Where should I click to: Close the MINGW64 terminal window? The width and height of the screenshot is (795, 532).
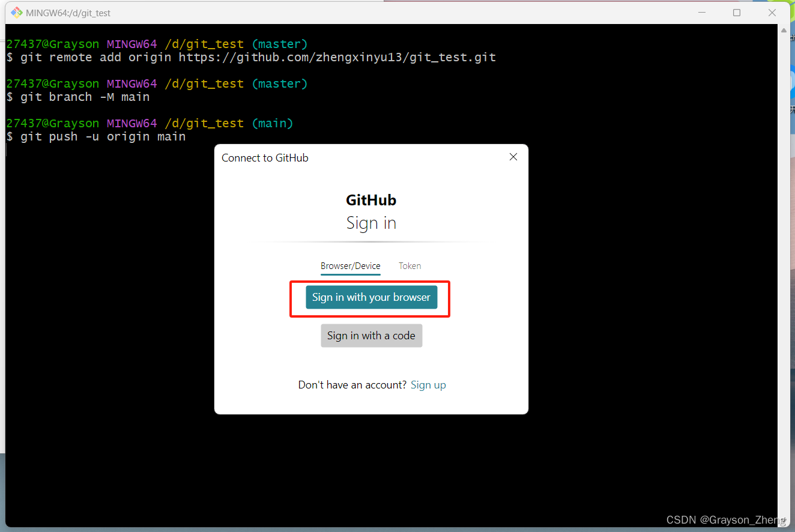tap(773, 13)
